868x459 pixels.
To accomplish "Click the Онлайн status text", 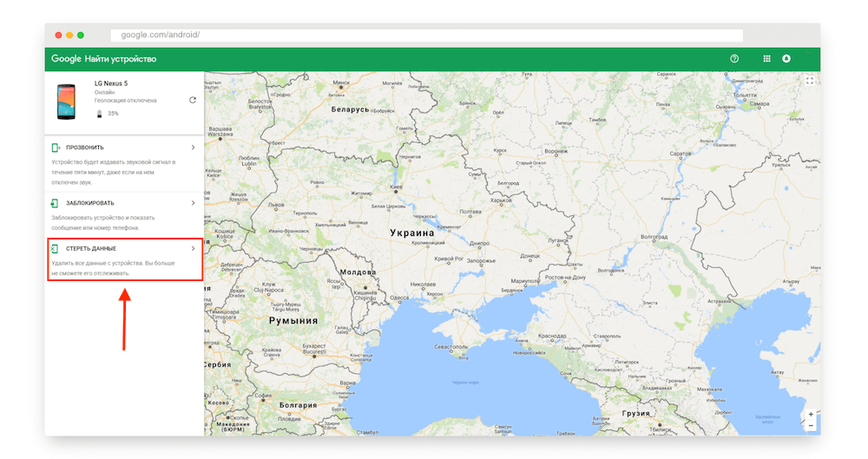I will (x=104, y=93).
